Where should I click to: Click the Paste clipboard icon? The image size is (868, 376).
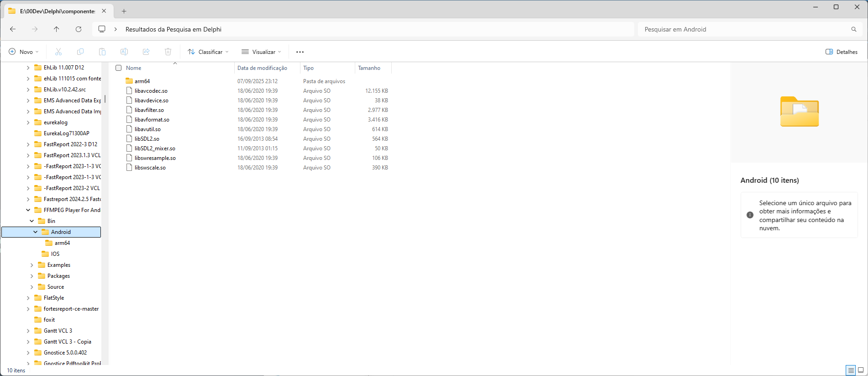pos(102,52)
